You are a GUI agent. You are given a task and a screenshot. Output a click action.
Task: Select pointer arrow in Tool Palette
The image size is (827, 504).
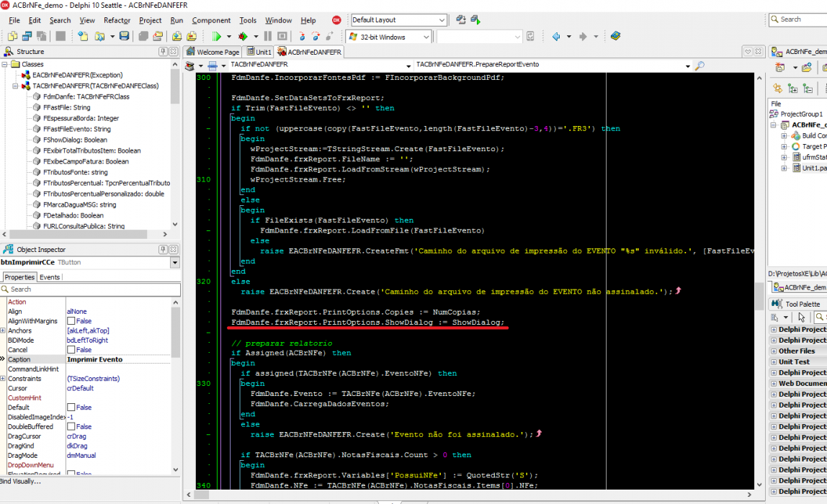pyautogui.click(x=802, y=318)
